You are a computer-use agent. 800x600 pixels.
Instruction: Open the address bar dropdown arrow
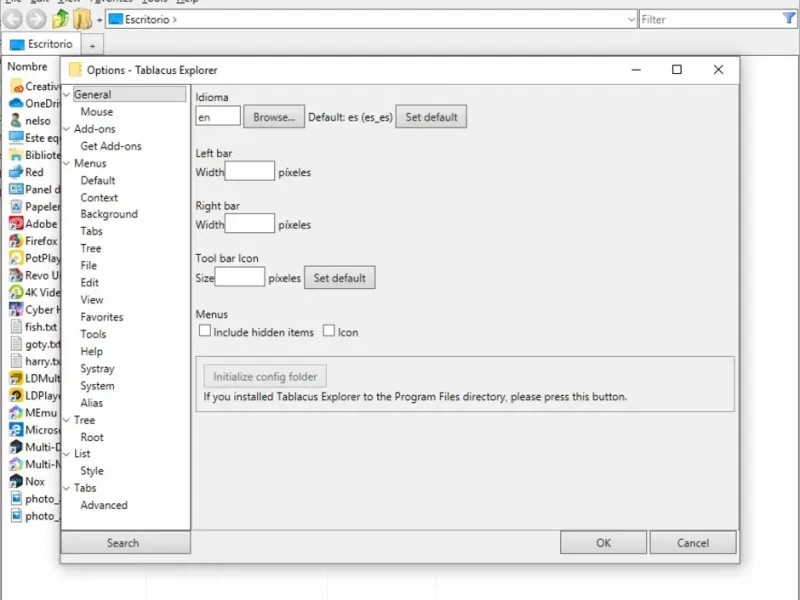pos(631,19)
